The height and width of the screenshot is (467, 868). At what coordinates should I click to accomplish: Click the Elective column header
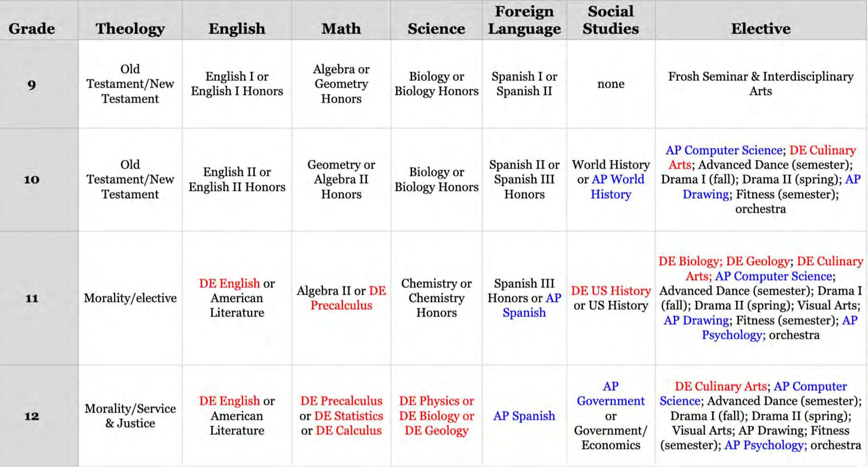point(761,28)
